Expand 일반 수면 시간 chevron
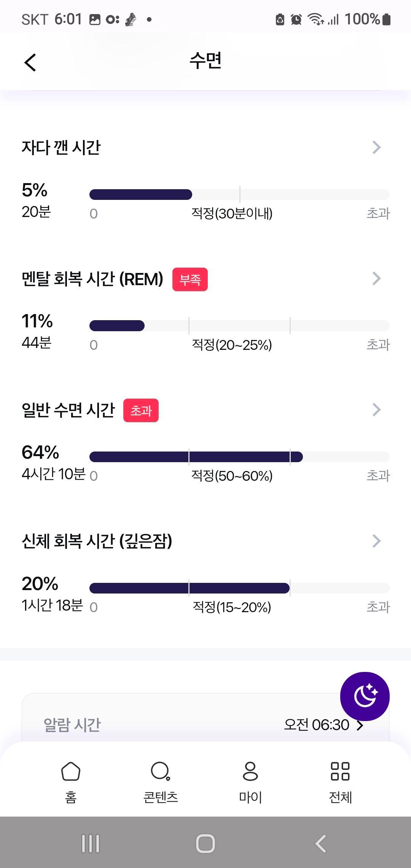Image resolution: width=411 pixels, height=868 pixels. click(x=376, y=410)
